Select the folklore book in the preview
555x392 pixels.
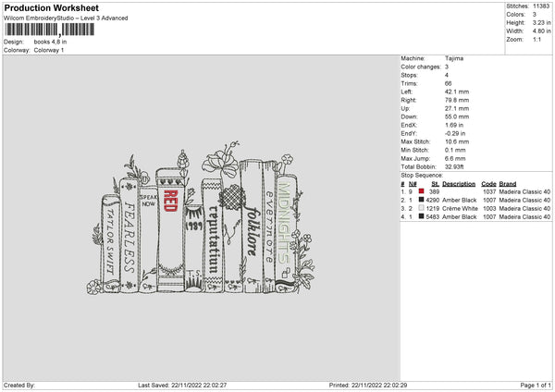point(251,236)
